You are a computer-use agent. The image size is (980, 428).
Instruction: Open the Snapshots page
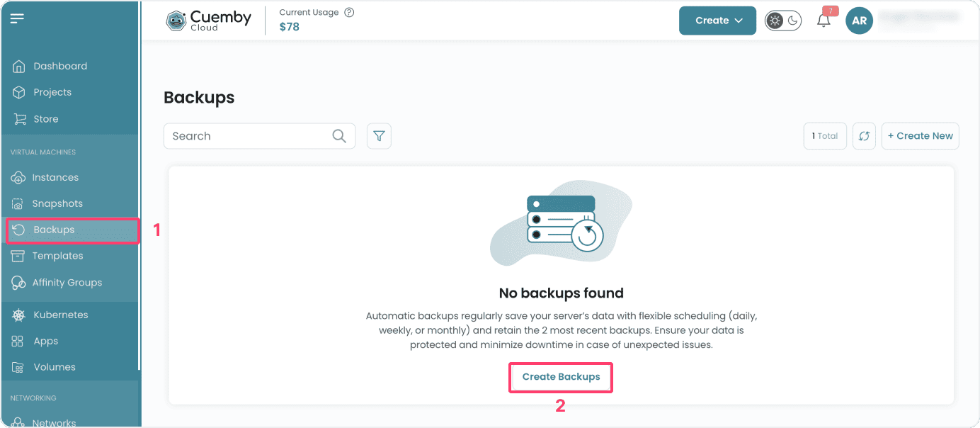point(58,203)
